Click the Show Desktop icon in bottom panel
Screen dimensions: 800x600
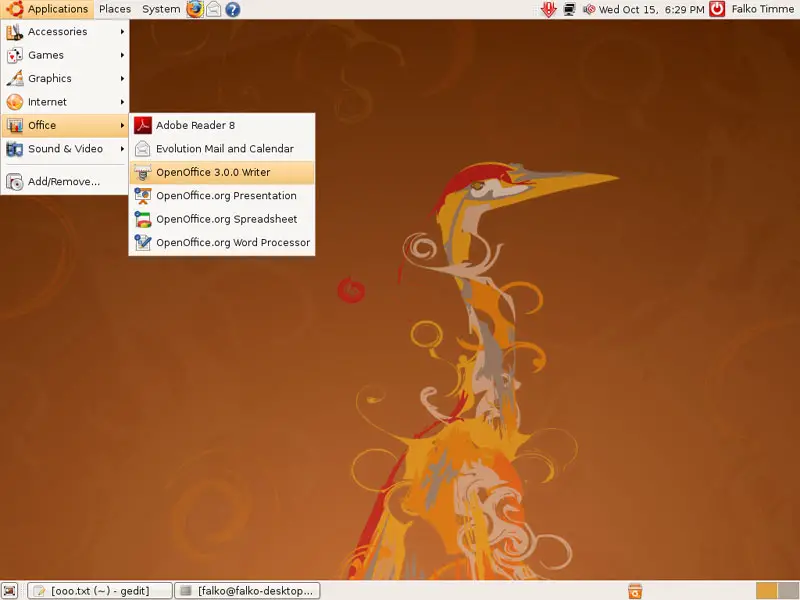10,591
